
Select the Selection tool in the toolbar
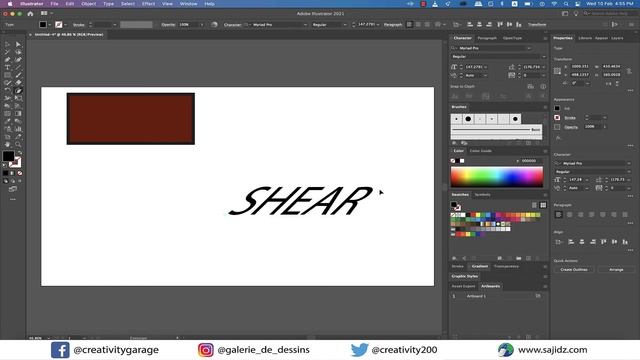pos(7,44)
